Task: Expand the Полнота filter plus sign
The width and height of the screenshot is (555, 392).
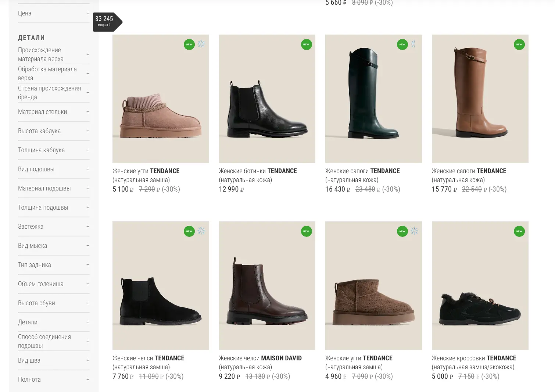Action: coord(88,379)
